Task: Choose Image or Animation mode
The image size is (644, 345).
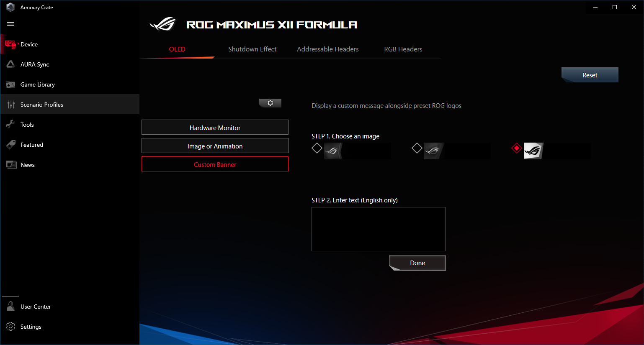Action: [215, 146]
